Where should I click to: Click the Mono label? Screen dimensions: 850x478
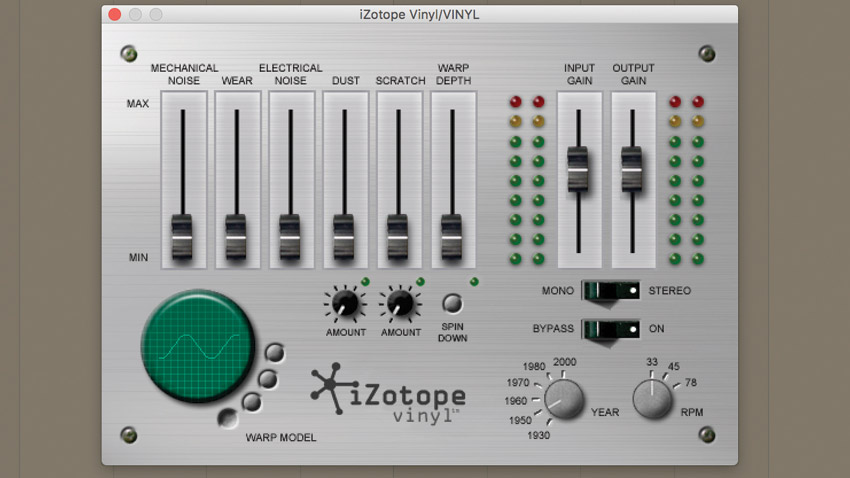[557, 290]
